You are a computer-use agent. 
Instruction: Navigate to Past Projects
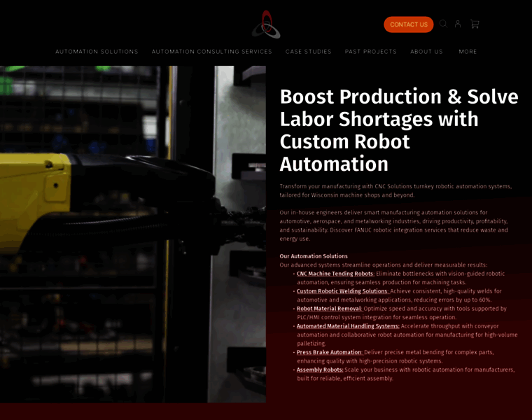click(x=370, y=52)
